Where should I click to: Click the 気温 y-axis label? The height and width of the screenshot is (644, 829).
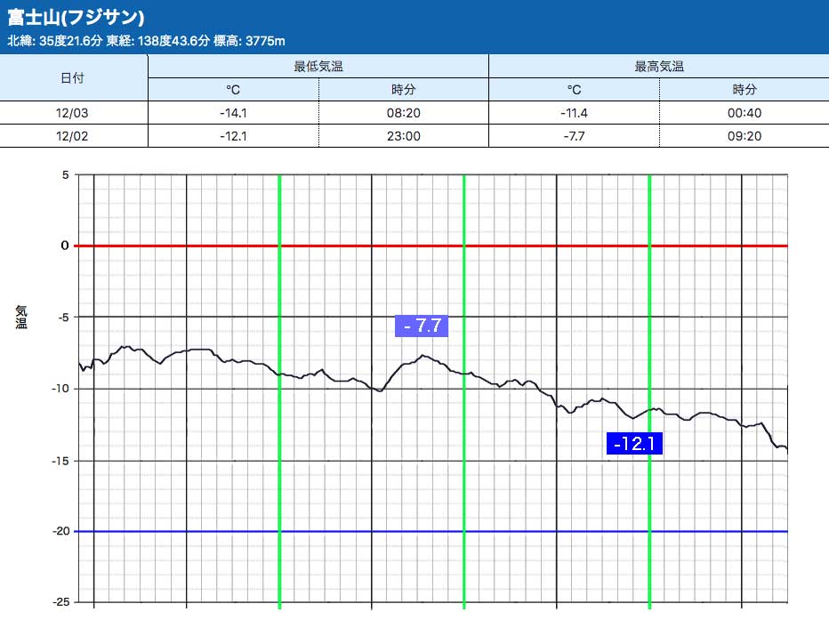[21, 317]
